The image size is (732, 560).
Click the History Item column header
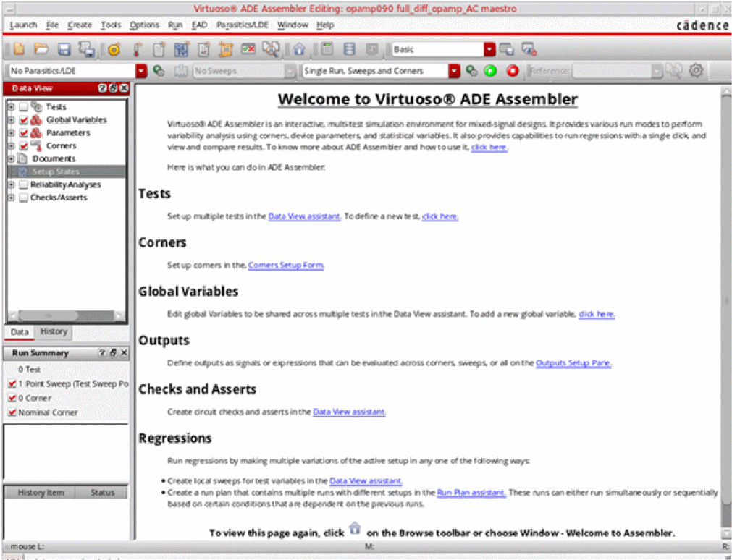pos(41,492)
